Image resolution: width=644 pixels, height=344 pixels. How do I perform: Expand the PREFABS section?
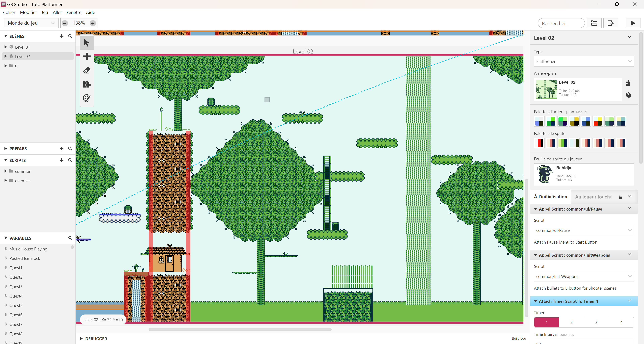[6, 149]
